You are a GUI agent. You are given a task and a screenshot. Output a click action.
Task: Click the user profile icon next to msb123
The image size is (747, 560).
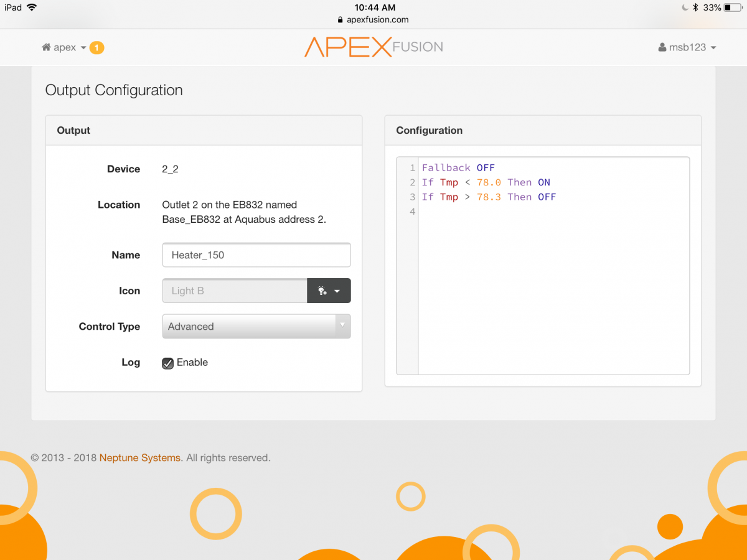coord(662,48)
